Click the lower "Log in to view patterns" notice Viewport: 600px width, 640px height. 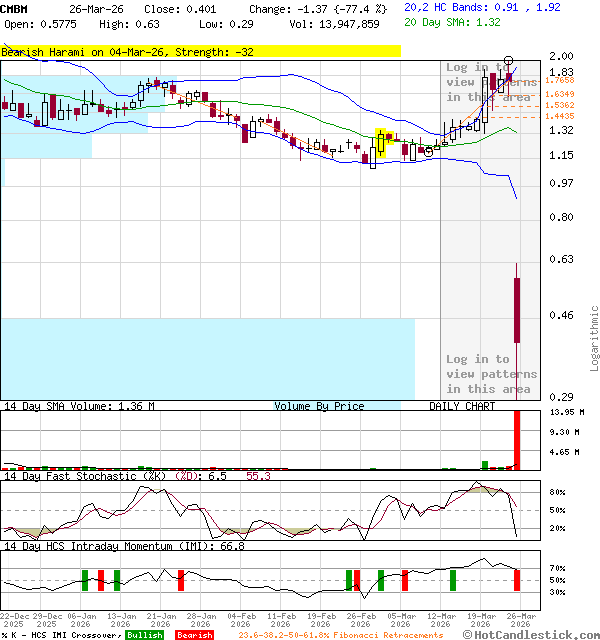pyautogui.click(x=491, y=374)
